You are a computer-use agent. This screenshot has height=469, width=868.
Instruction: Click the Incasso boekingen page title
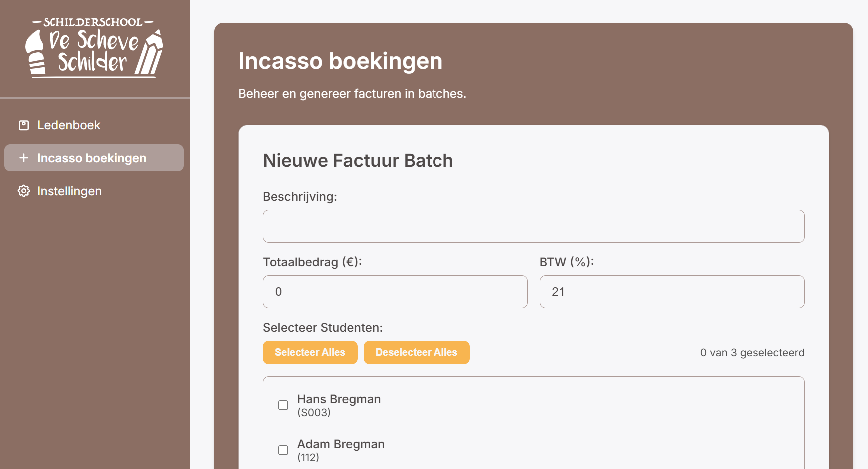[340, 61]
